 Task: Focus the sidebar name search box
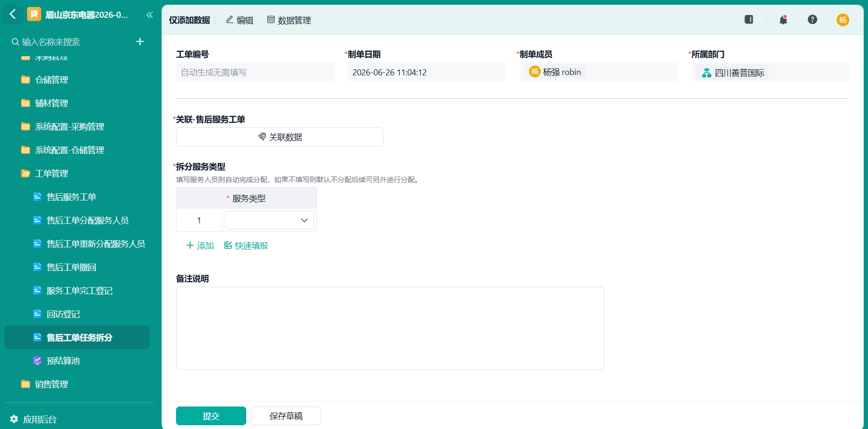[70, 42]
